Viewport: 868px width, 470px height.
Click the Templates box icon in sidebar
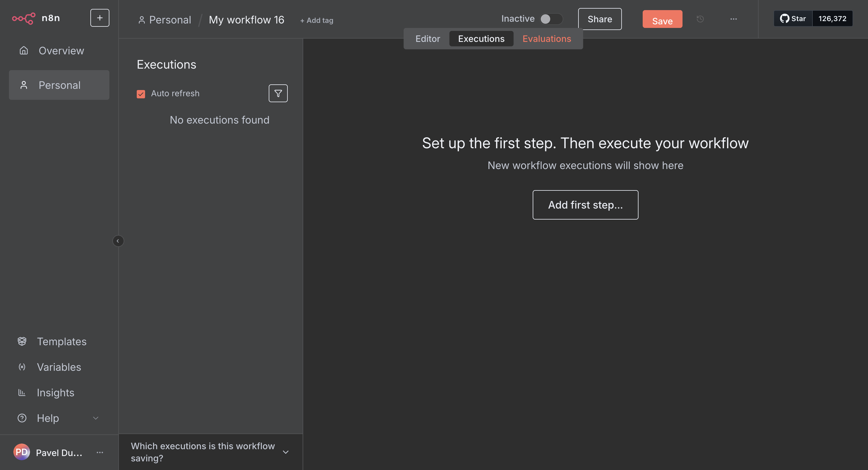point(22,341)
